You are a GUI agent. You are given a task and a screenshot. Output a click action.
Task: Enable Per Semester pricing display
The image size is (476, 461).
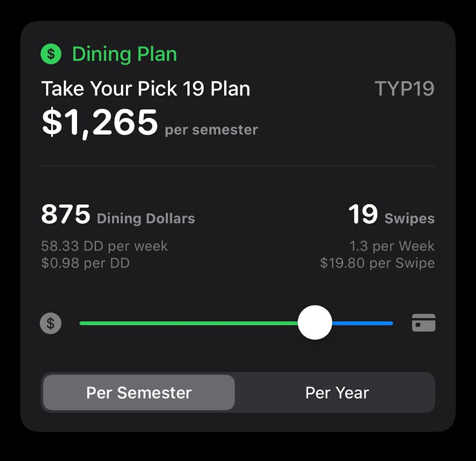click(x=138, y=393)
